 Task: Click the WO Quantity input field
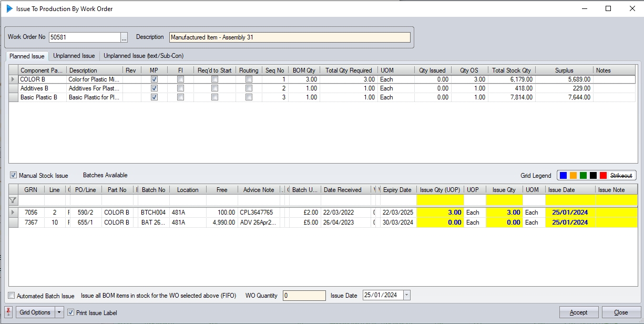[304, 296]
